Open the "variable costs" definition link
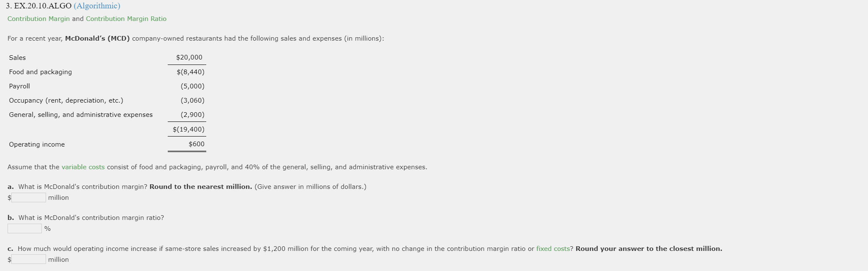Image resolution: width=868 pixels, height=271 pixels. (82, 167)
